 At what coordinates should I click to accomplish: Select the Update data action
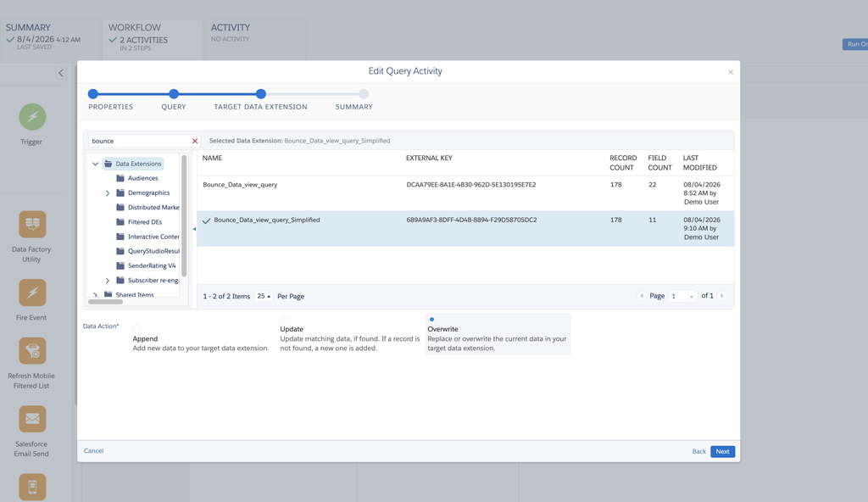(285, 320)
